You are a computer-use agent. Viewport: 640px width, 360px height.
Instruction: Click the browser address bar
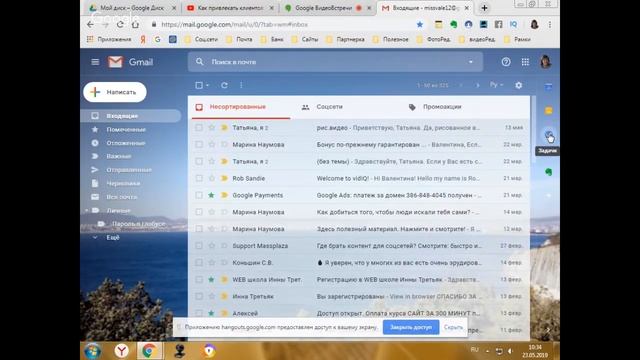282,24
